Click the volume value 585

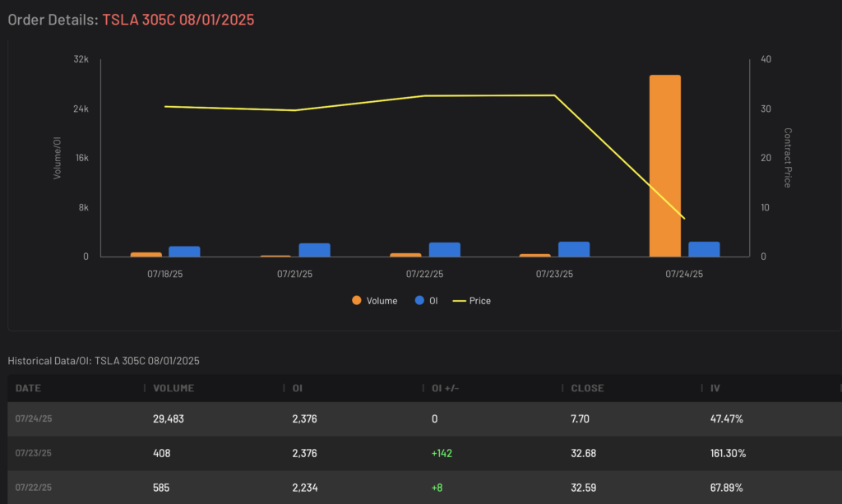(161, 488)
